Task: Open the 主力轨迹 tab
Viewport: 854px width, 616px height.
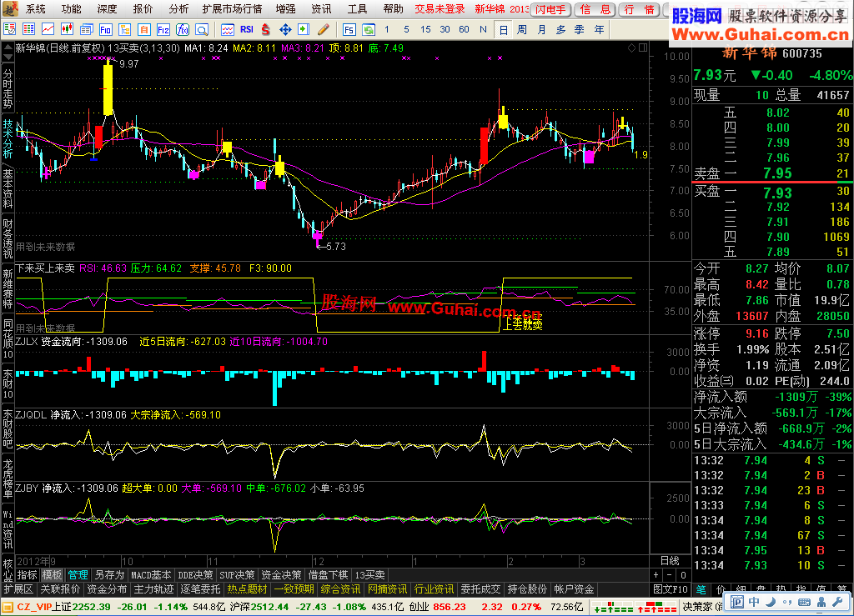Action: pyautogui.click(x=154, y=589)
